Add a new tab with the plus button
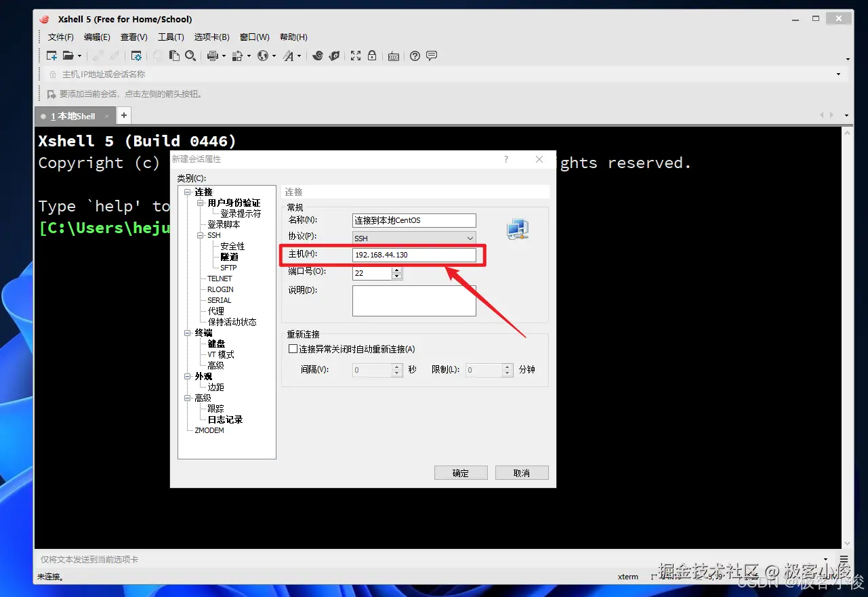Screen dimensions: 868x597 coord(124,116)
